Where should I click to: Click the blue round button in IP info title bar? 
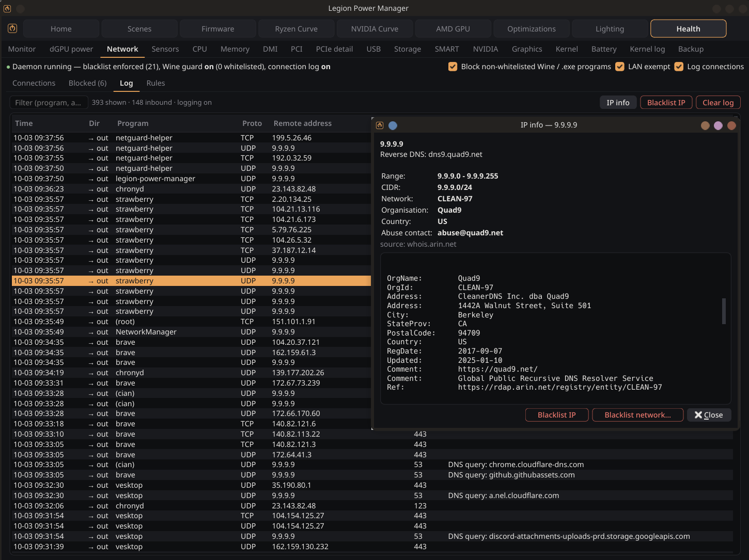[393, 125]
